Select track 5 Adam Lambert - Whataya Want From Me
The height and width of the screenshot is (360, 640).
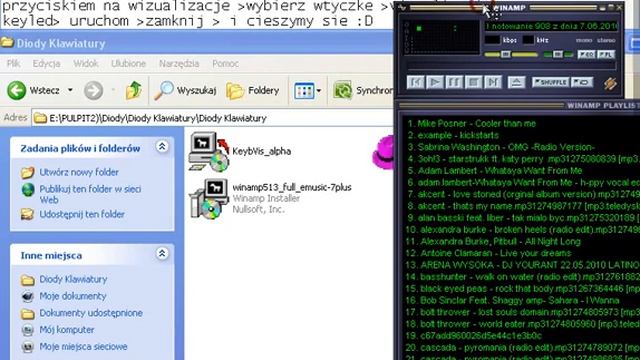click(x=494, y=171)
